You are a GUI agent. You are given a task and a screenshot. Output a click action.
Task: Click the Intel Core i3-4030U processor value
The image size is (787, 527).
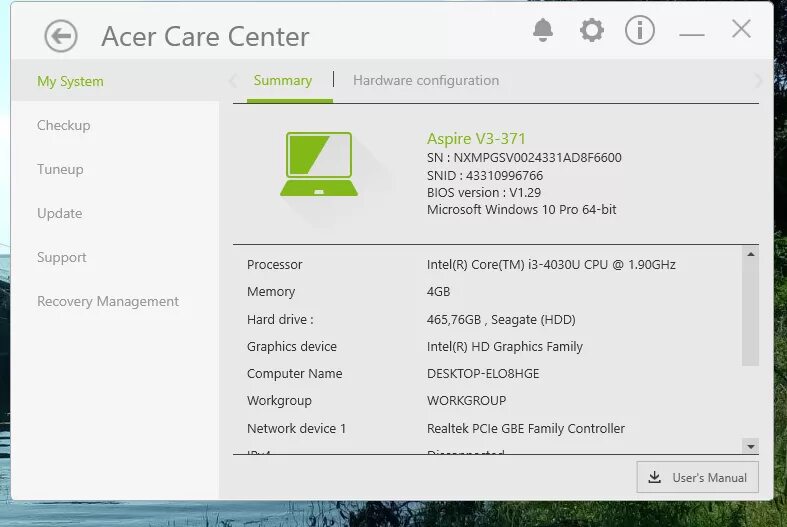click(551, 265)
